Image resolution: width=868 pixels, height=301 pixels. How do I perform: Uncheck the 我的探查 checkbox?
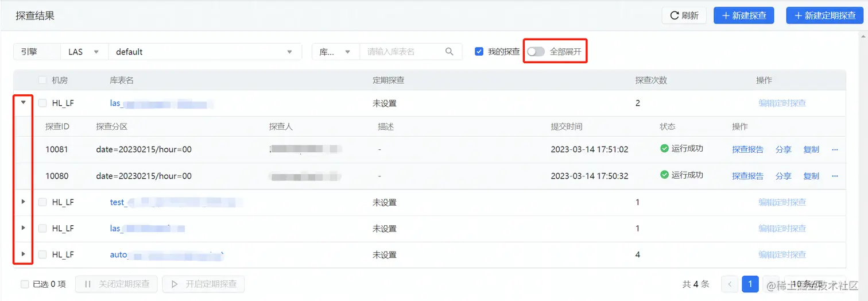tap(479, 52)
